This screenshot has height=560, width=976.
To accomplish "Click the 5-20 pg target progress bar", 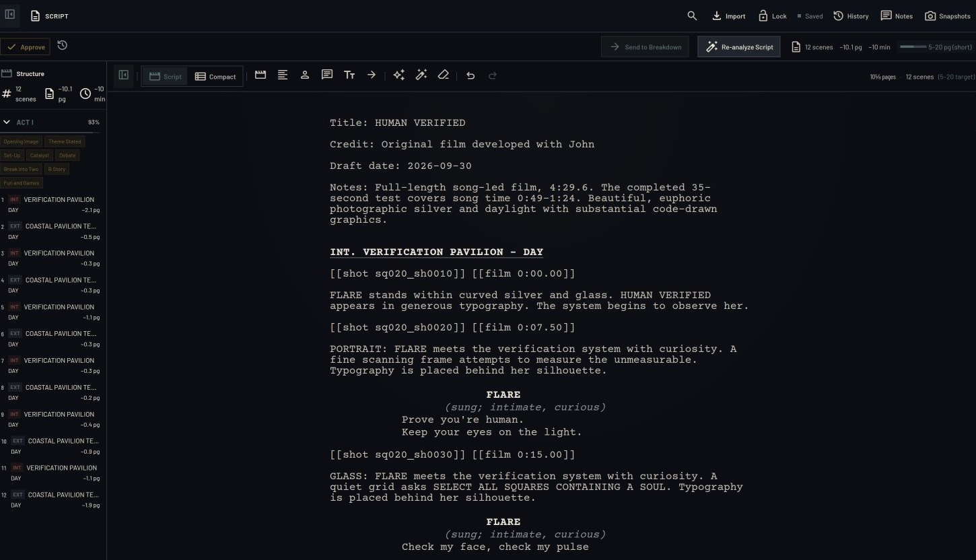I will [x=913, y=46].
